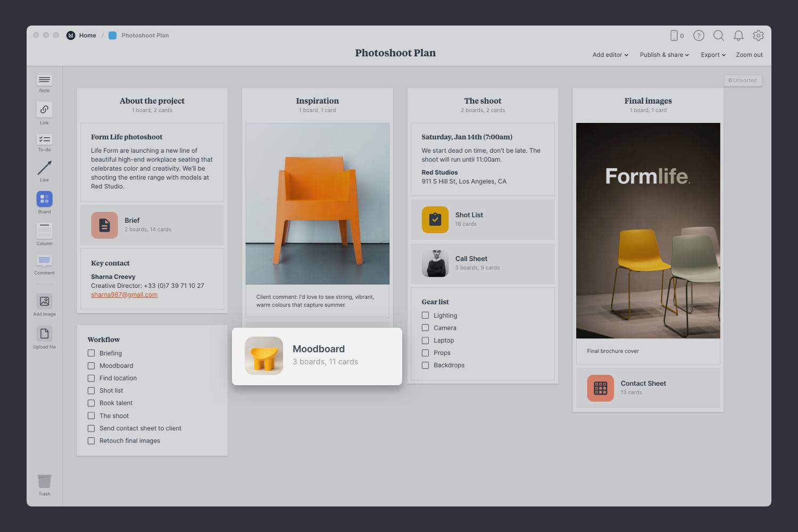Open the Moodboard board card

tap(317, 356)
